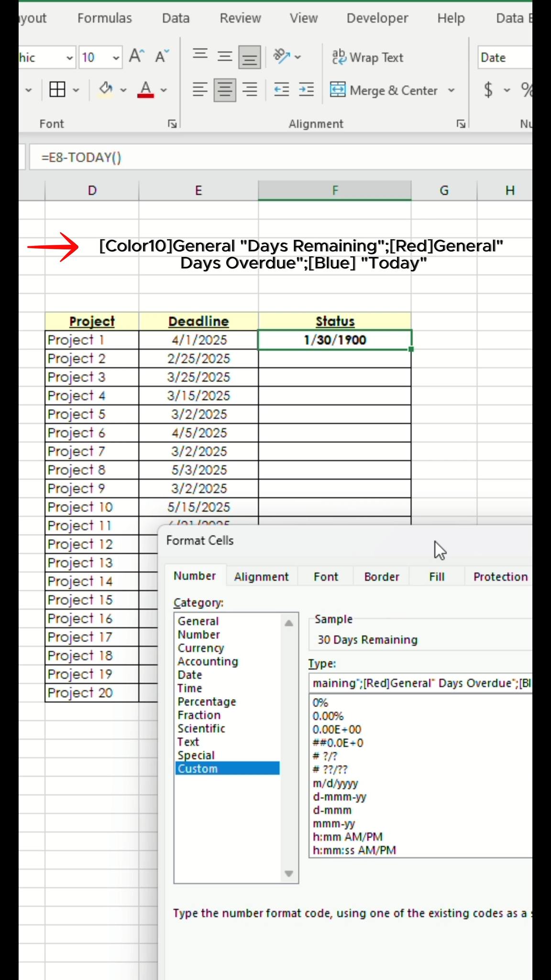
Task: Click the orientation text-angle icon
Action: tap(281, 56)
